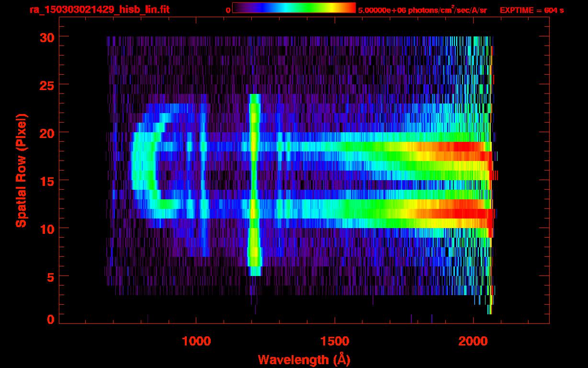Click the color bar minimum value 0

click(x=228, y=10)
